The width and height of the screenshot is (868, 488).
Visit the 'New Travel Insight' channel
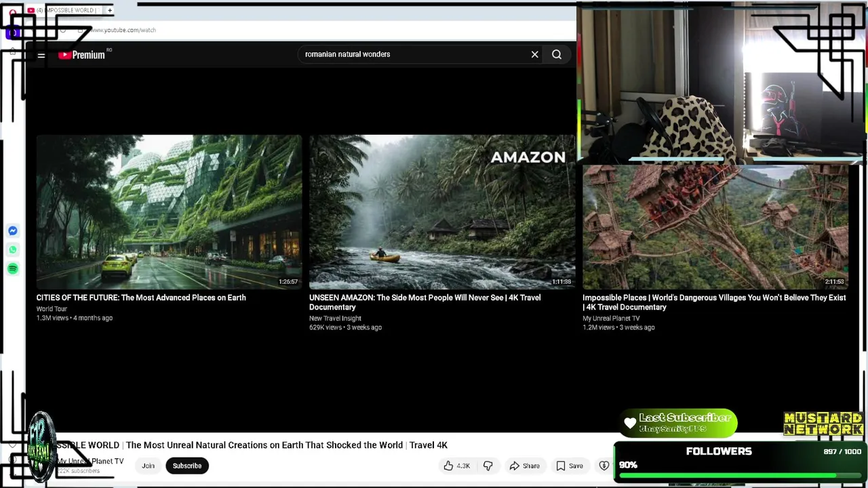pos(335,319)
